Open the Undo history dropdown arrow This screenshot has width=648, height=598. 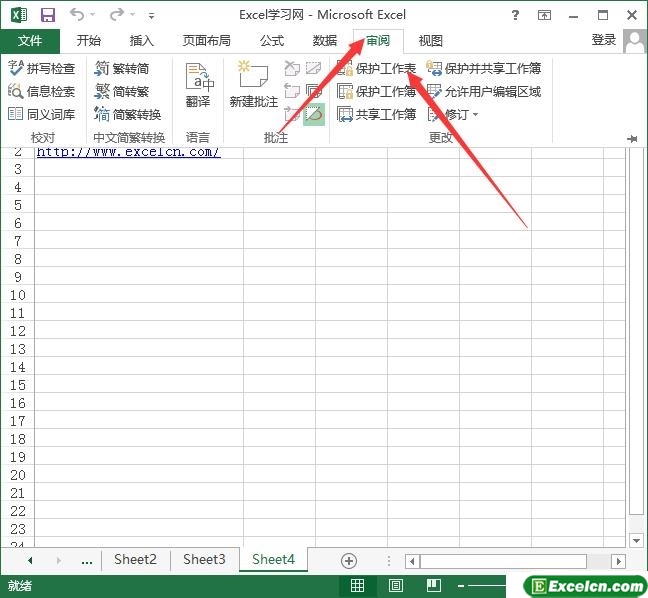click(93, 15)
